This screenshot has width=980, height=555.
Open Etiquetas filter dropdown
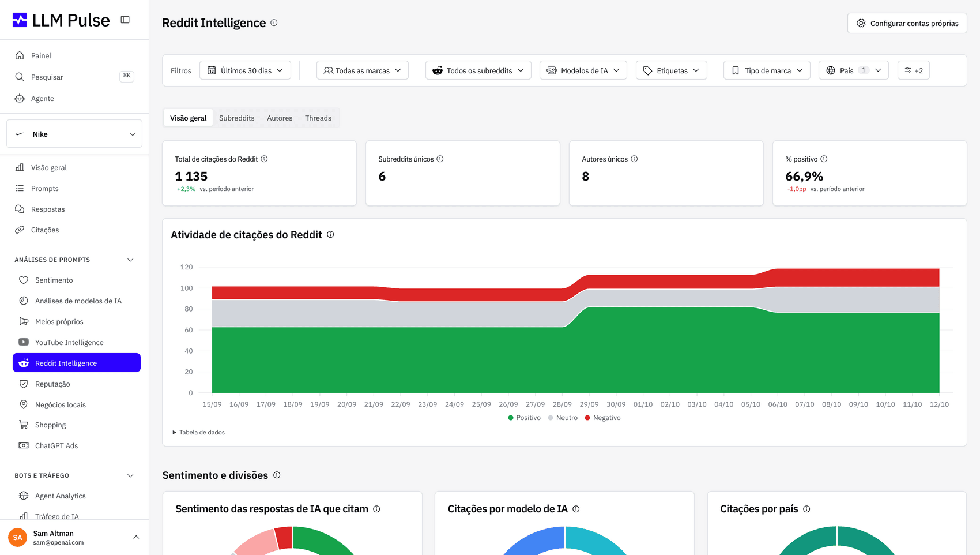pyautogui.click(x=671, y=70)
